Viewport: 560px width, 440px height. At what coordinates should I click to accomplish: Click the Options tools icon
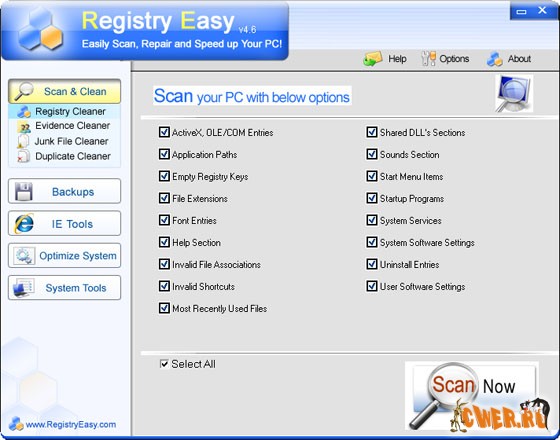click(x=429, y=59)
